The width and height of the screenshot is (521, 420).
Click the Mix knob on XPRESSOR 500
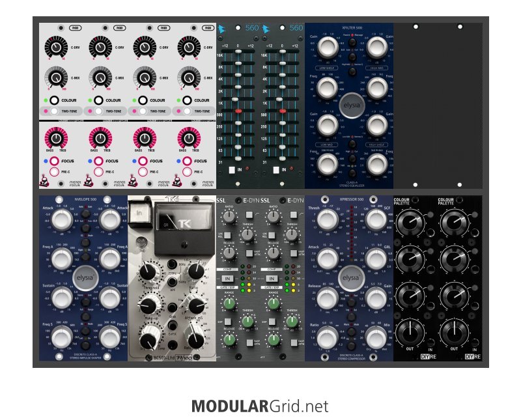(376, 337)
